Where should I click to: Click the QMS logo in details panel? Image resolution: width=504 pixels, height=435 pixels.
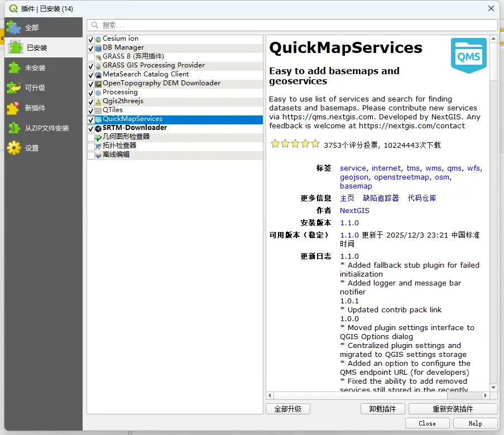point(468,56)
